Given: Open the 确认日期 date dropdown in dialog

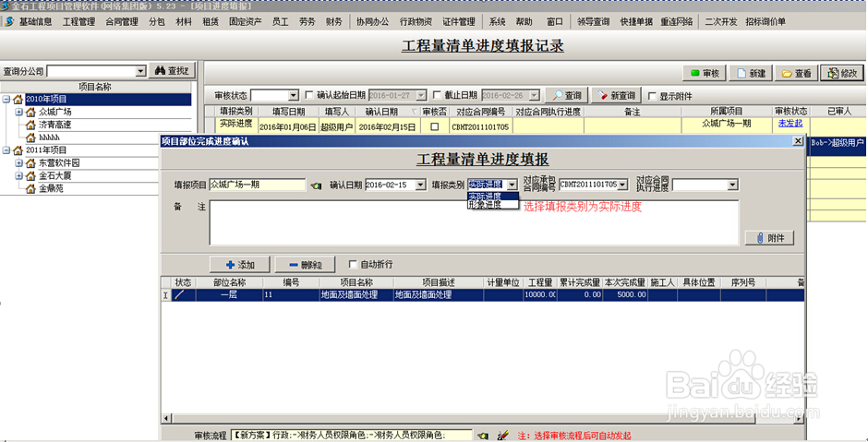Looking at the screenshot, I should point(420,185).
